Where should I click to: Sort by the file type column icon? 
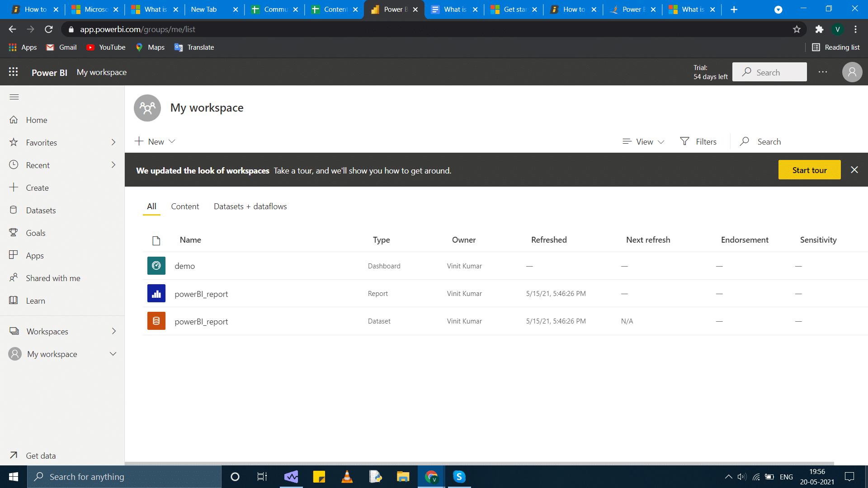pos(156,240)
